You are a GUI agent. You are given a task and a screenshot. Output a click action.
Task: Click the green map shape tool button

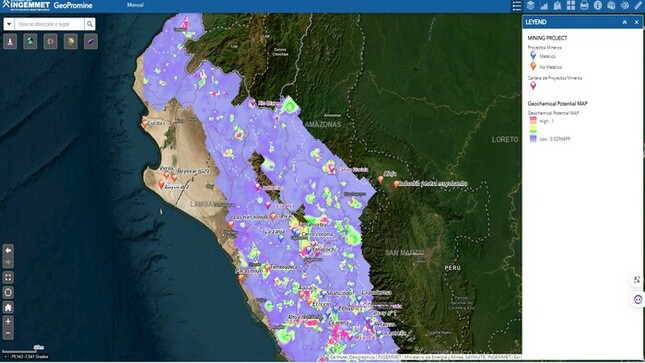tap(71, 42)
